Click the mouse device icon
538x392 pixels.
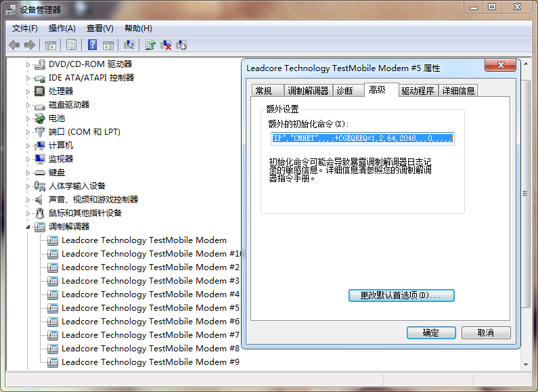[40, 213]
